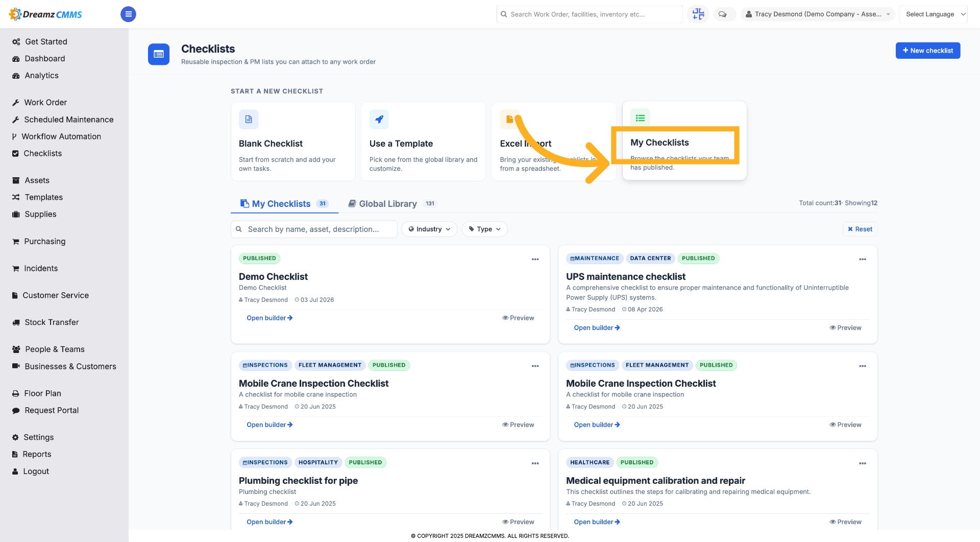This screenshot has width=980, height=542.
Task: Open options menu on UPS maintenance checklist
Action: [862, 259]
